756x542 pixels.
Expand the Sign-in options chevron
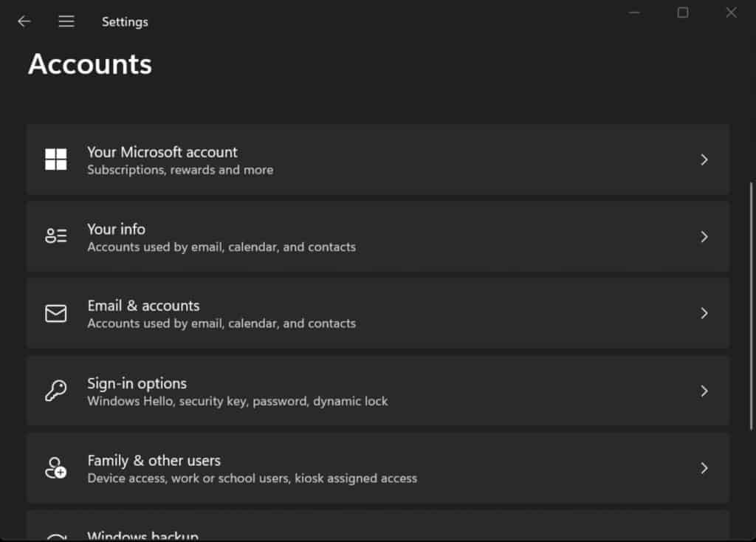click(x=704, y=390)
